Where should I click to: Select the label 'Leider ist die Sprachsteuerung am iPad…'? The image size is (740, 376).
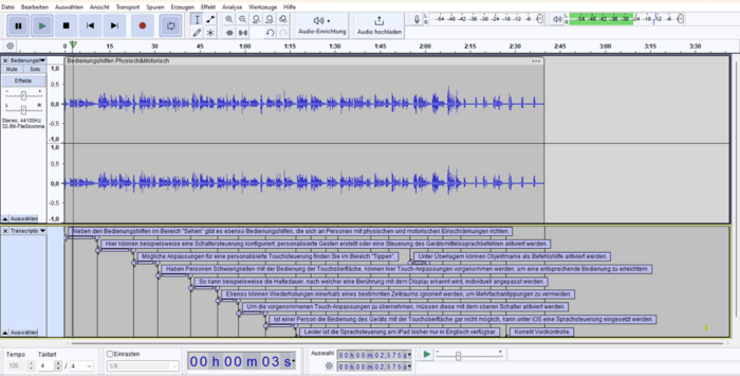(x=400, y=332)
